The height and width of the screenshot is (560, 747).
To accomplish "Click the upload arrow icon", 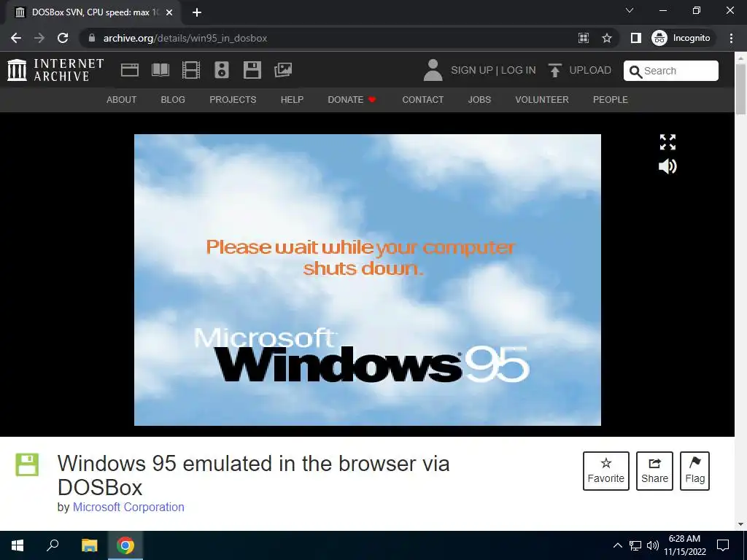I will pyautogui.click(x=554, y=70).
